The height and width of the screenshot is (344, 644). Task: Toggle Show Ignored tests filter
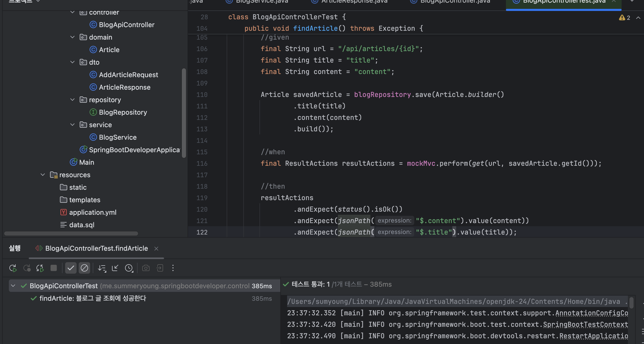coord(84,268)
